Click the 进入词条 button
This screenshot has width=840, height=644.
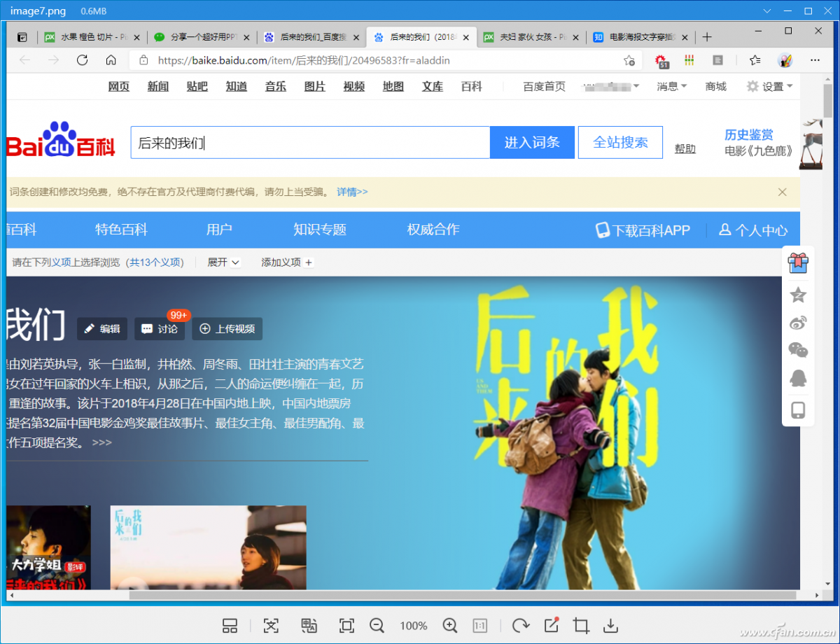click(x=532, y=142)
